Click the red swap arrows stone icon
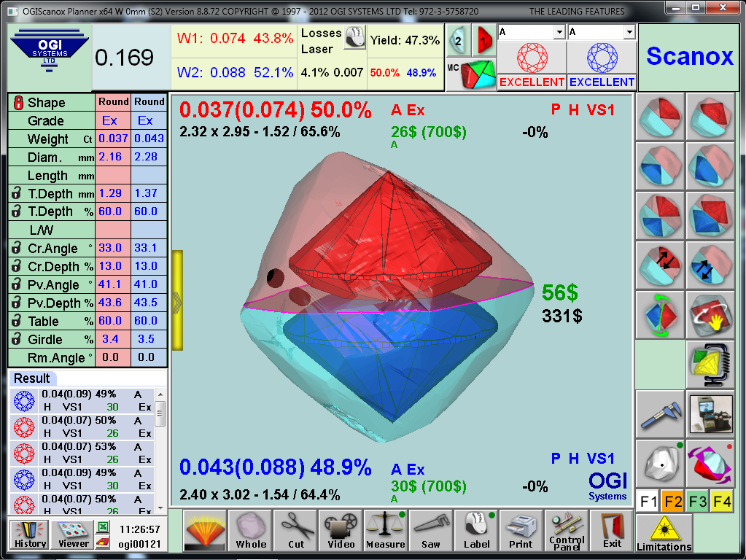The height and width of the screenshot is (560, 746). point(660,265)
